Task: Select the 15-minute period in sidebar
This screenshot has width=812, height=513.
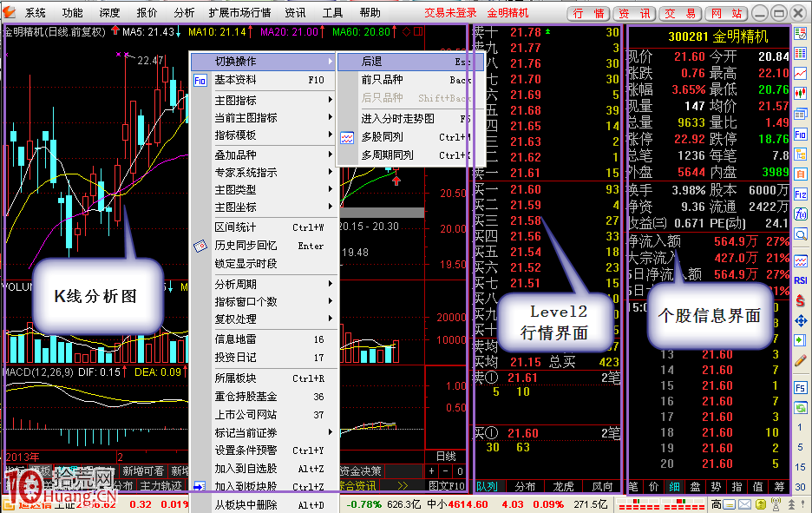Action: tap(801, 467)
